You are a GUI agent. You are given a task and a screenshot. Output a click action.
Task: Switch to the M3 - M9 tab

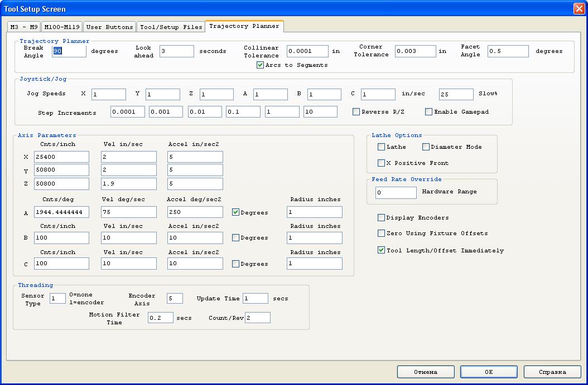tap(24, 27)
